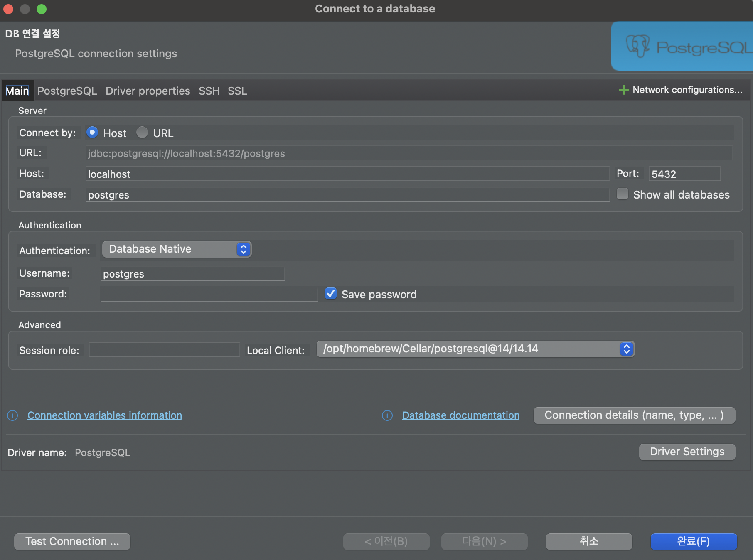Click the info icon beside Database documentation
The image size is (753, 560).
[x=387, y=415]
